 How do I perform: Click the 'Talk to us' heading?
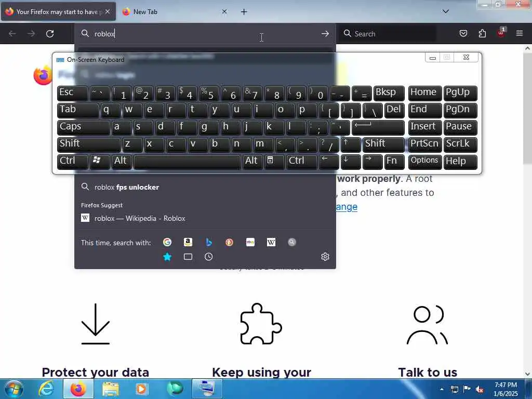(x=428, y=372)
